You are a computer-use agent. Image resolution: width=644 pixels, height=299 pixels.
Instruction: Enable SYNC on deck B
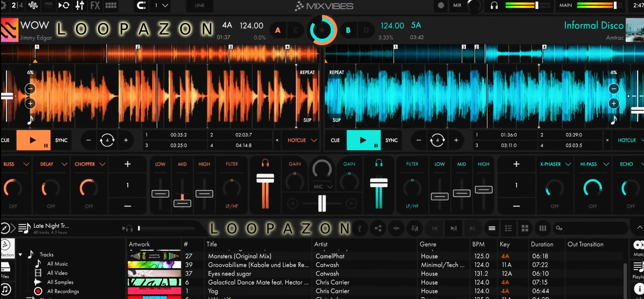(x=391, y=140)
